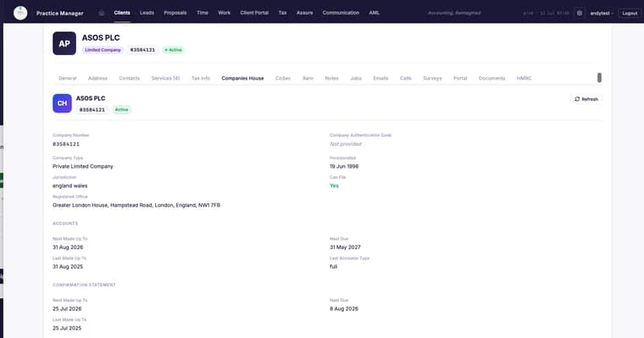
Task: Switch to the Jobs tab
Action: pos(356,78)
